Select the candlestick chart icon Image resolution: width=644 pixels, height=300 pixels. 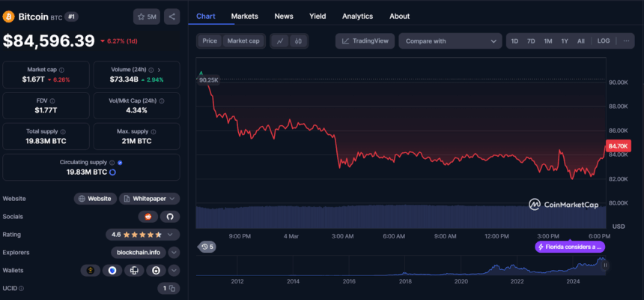pyautogui.click(x=299, y=41)
